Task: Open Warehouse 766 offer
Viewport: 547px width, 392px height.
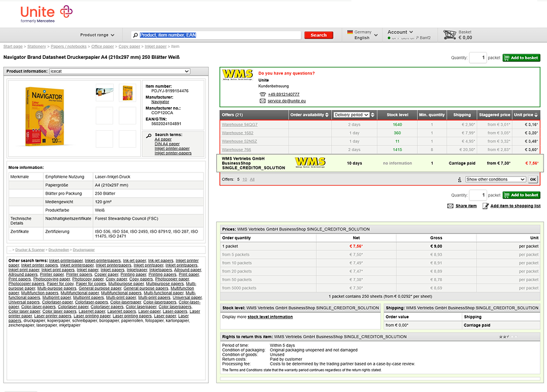Action: (x=237, y=149)
